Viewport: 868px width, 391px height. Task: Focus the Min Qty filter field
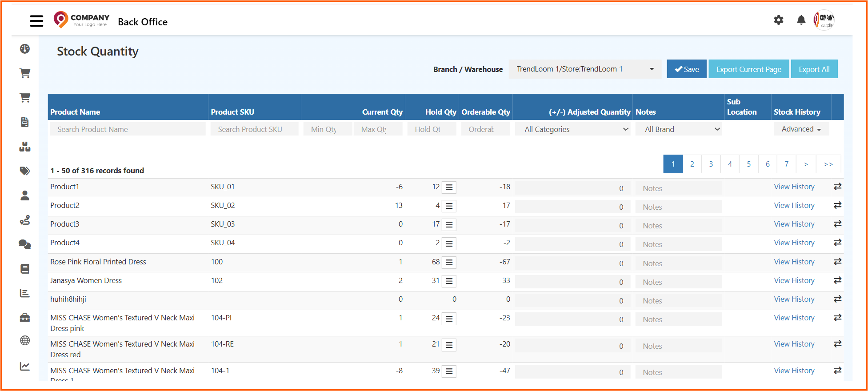328,129
